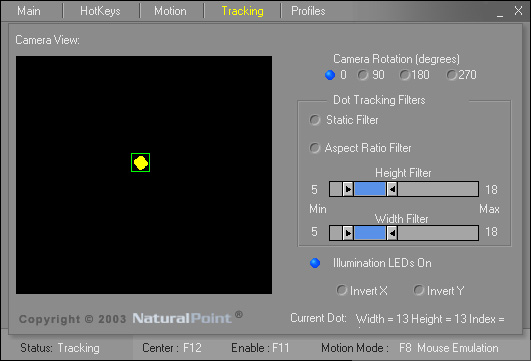Click the Height Filter maximum arrow handle
Image resolution: width=531 pixels, height=361 pixels.
coord(392,189)
